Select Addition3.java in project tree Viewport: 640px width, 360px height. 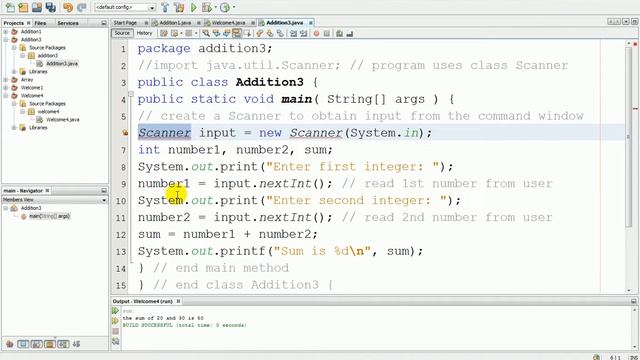coord(62,64)
